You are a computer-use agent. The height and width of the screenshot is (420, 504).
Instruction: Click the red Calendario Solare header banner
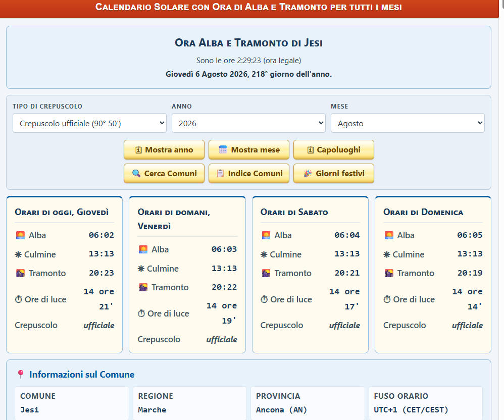pyautogui.click(x=249, y=9)
